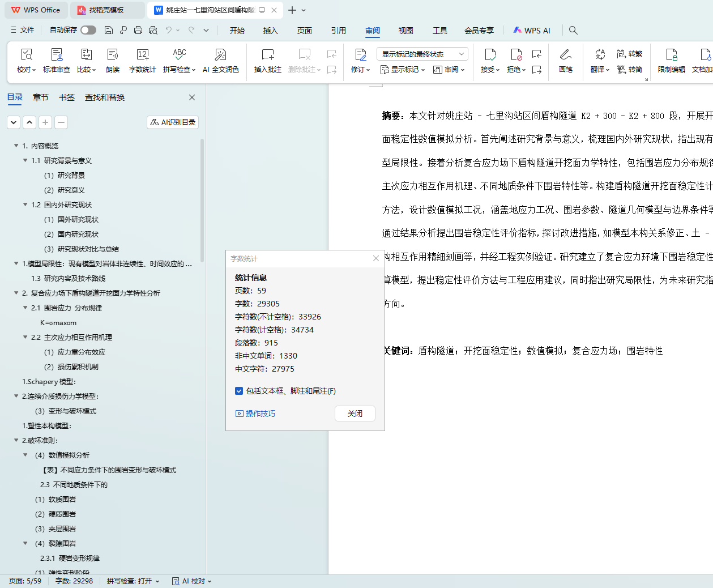Open the 操作技巧 tips link
Image resolution: width=713 pixels, height=588 pixels.
tap(255, 414)
